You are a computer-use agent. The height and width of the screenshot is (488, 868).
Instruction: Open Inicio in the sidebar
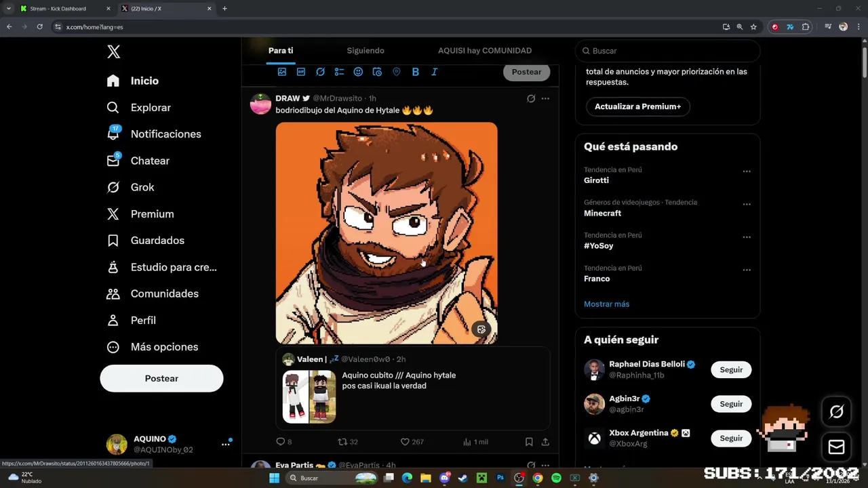(x=133, y=81)
